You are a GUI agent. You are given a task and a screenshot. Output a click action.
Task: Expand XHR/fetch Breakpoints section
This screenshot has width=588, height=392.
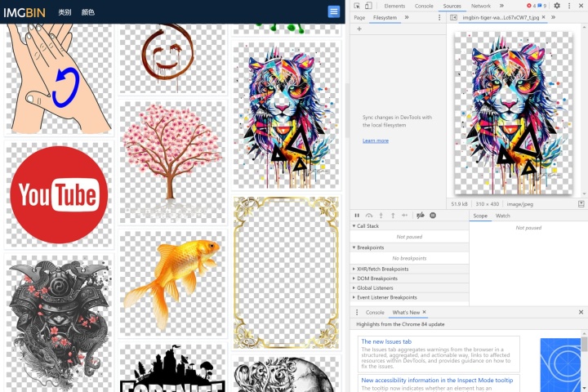click(409, 269)
